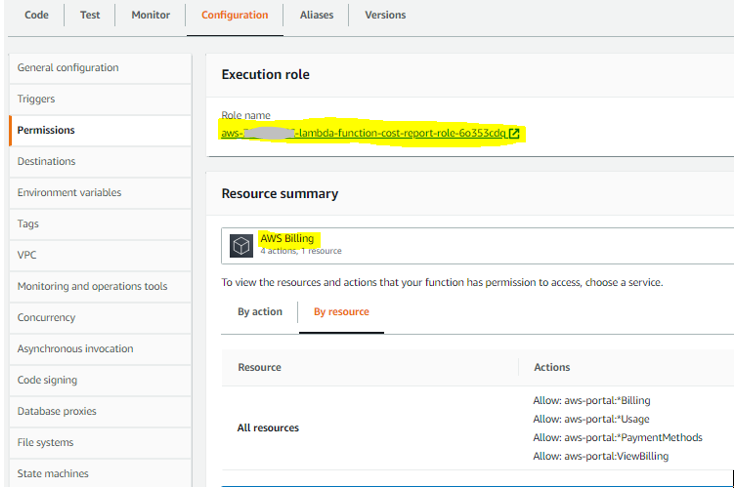Switch to the By action tab
The image size is (740, 493).
260,312
